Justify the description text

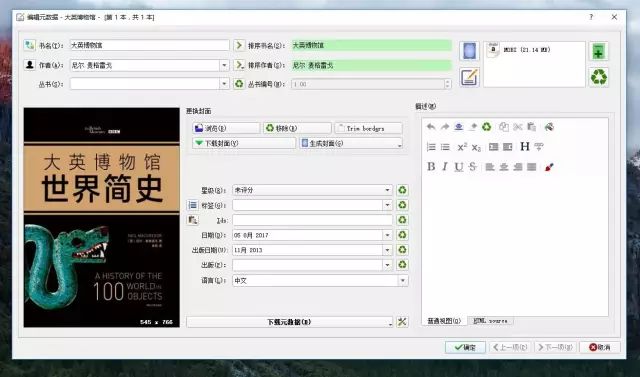click(x=531, y=167)
